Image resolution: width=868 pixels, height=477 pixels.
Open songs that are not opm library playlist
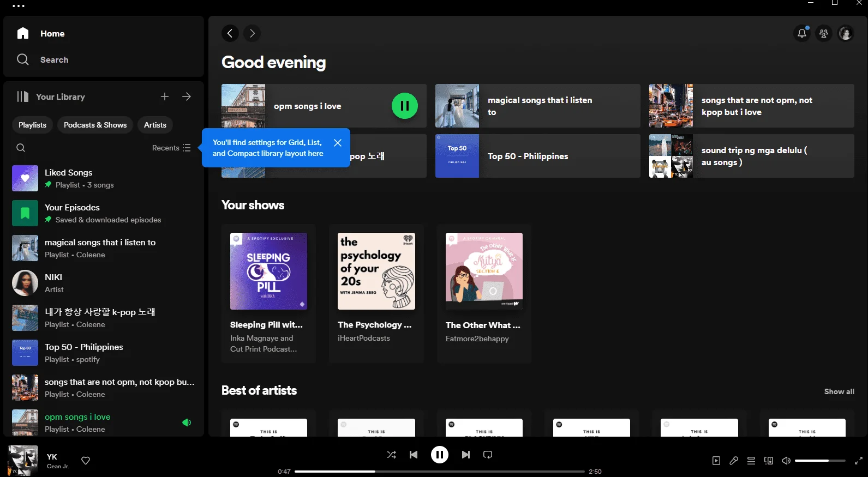tap(104, 388)
